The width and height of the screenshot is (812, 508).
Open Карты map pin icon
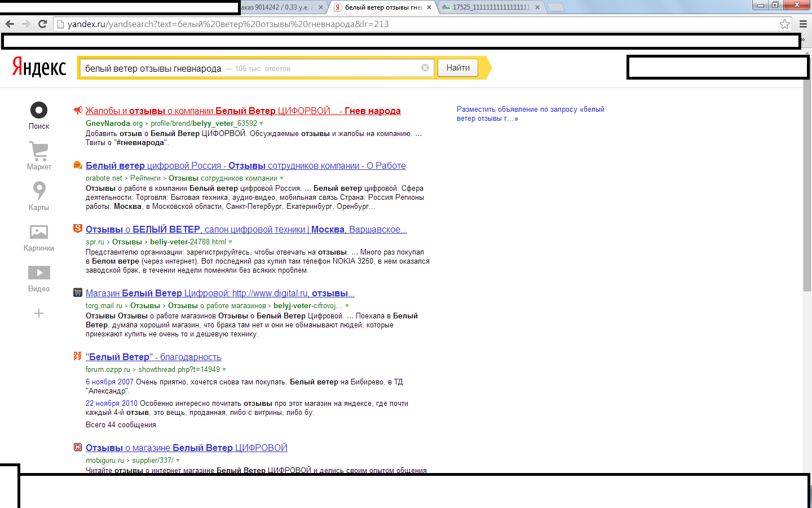tap(39, 191)
